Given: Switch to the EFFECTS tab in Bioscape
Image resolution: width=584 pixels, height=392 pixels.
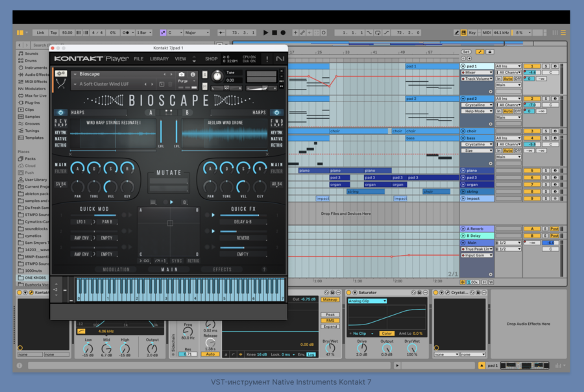Looking at the screenshot, I should point(223,269).
